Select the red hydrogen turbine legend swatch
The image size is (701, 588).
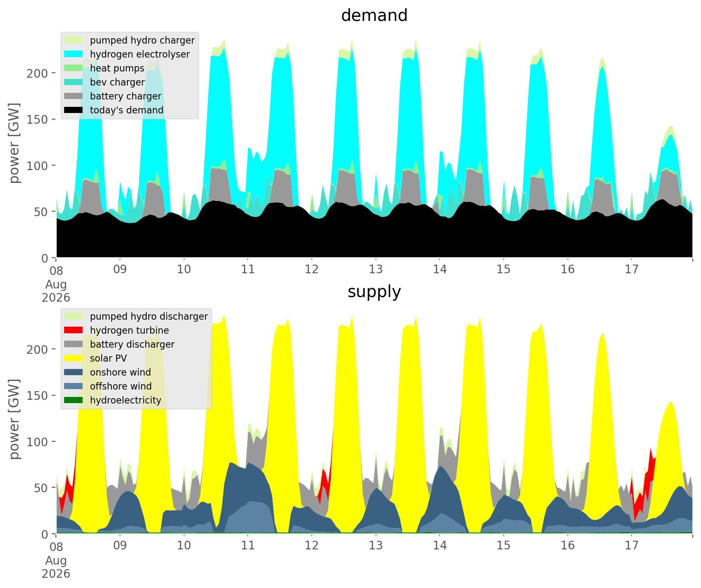74,330
